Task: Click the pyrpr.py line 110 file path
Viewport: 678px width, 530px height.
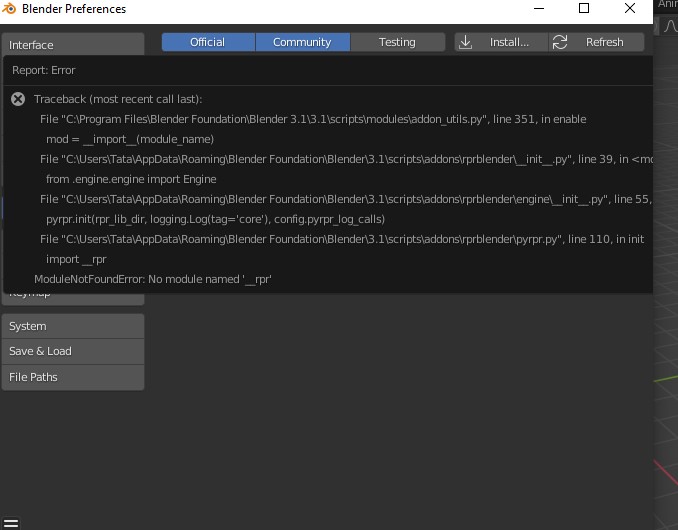Action: pos(342,239)
